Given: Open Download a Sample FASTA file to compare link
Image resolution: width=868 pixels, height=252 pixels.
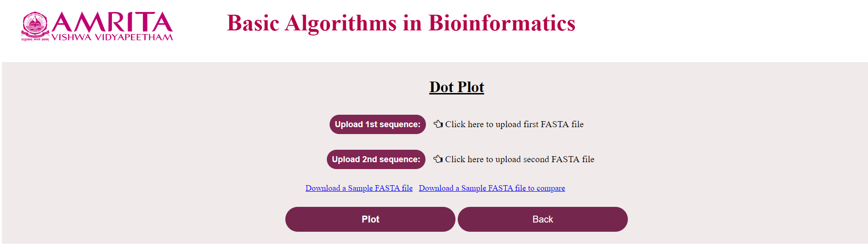Looking at the screenshot, I should click(x=492, y=188).
